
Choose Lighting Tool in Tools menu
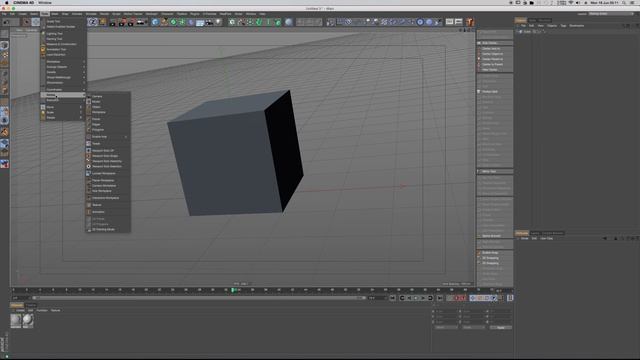click(54, 33)
